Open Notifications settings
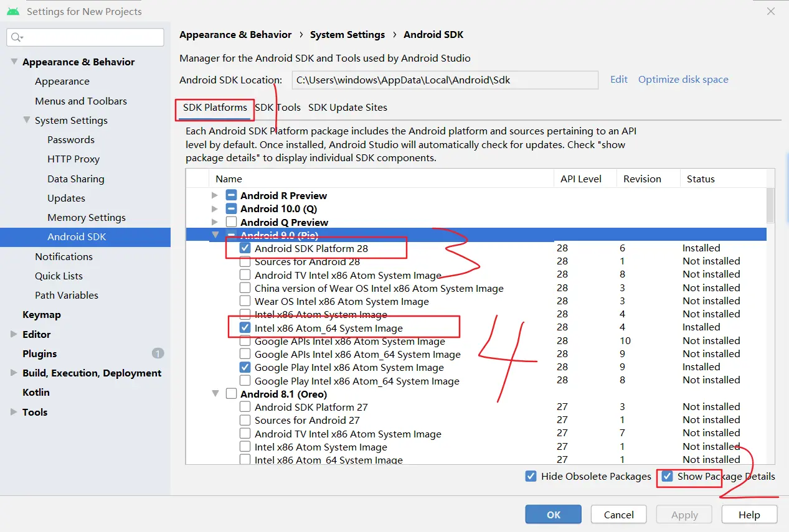Screen dimensions: 789x532 coord(64,256)
